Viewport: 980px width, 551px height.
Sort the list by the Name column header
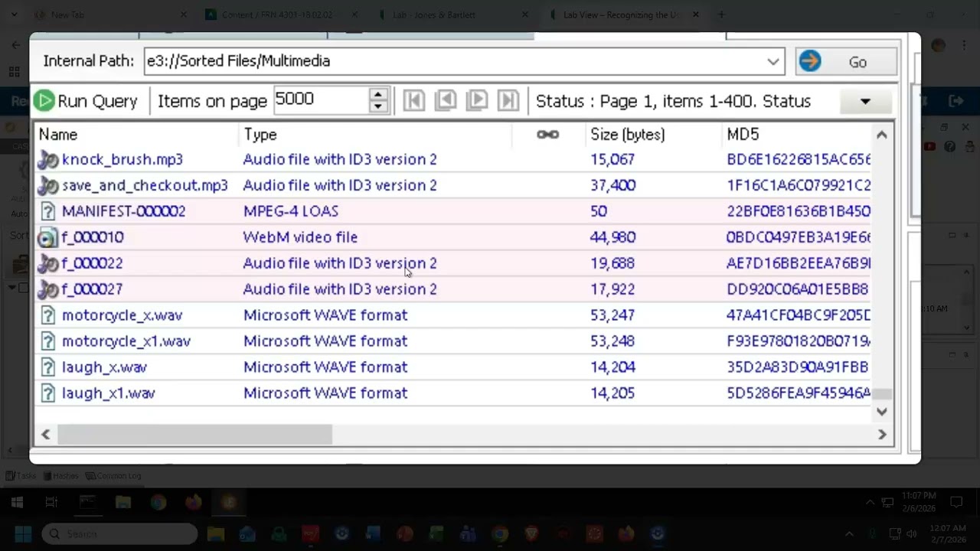point(58,135)
